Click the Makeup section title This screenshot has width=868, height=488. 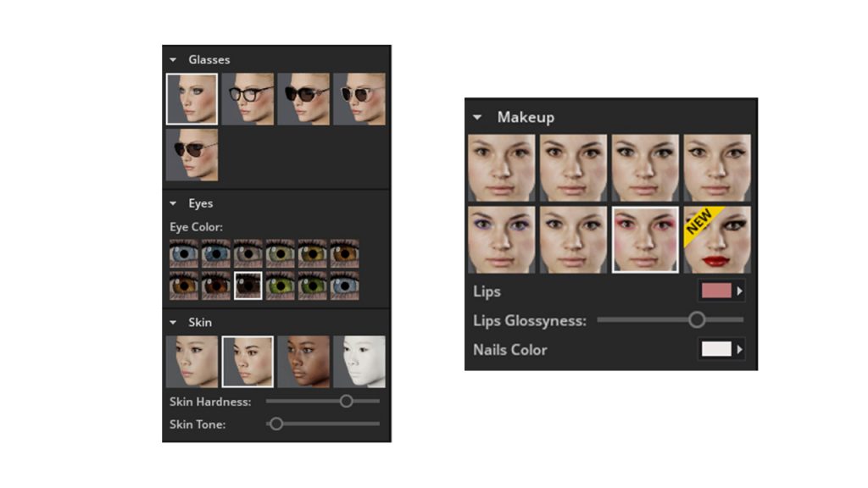tap(526, 117)
